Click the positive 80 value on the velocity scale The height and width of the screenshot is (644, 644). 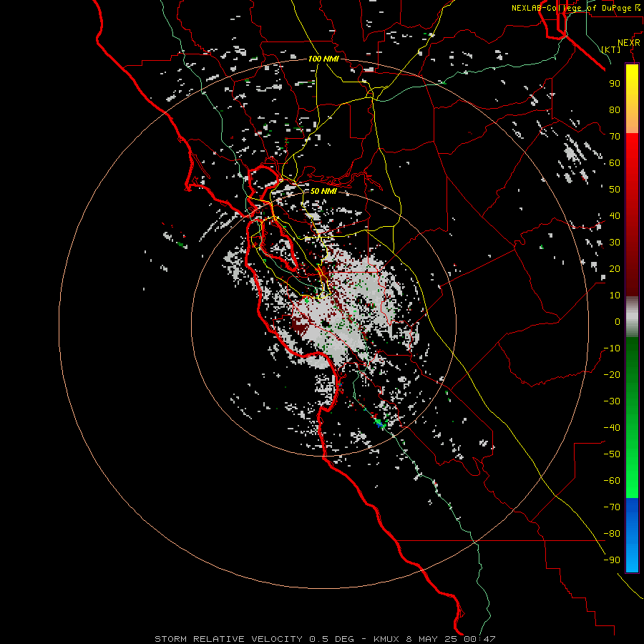point(615,110)
